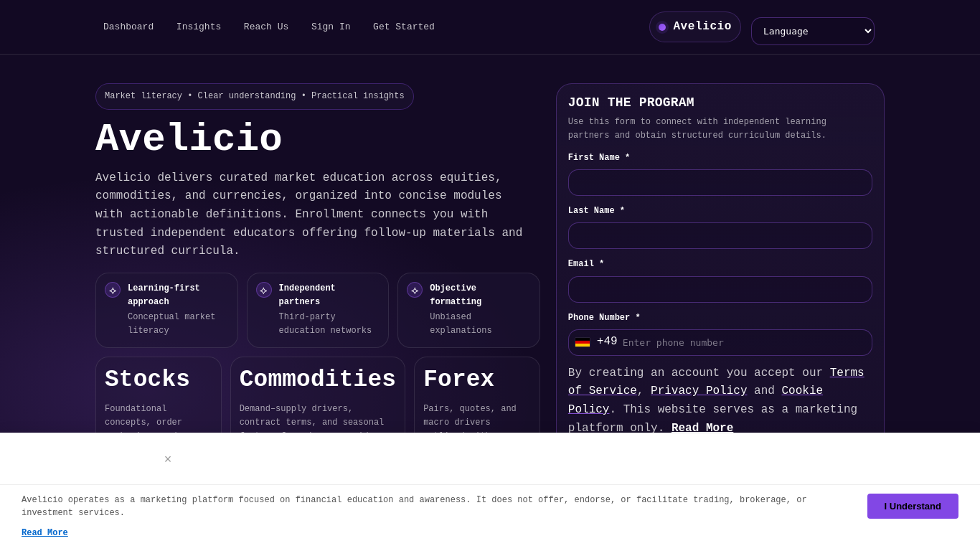Click the Objective formatting sparkle icon
Image resolution: width=980 pixels, height=551 pixels.
click(415, 290)
